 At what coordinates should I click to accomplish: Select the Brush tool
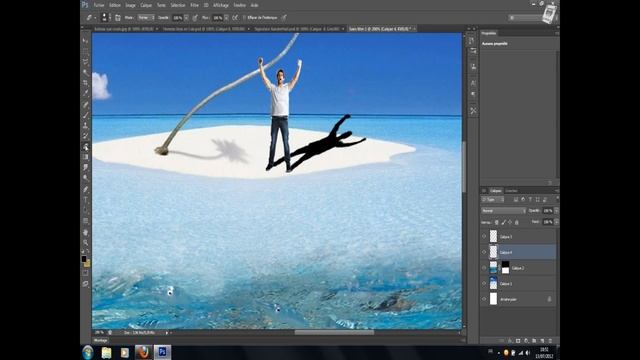point(85,116)
